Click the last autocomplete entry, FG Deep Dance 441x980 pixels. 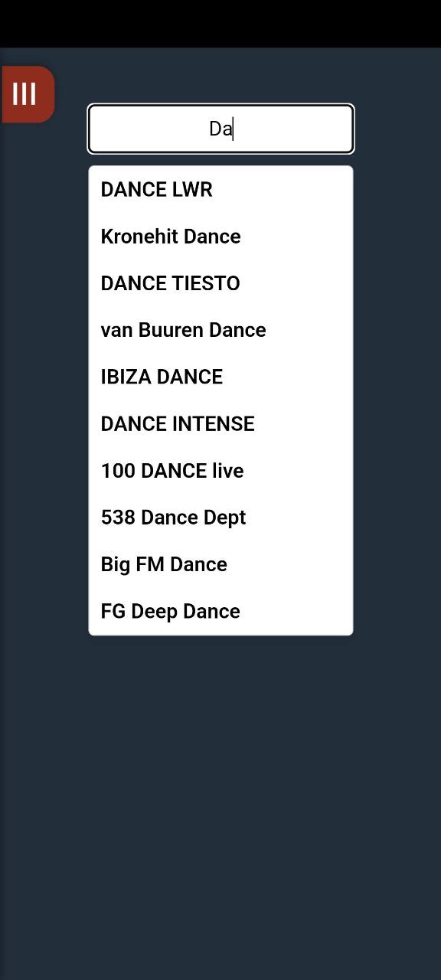(220, 610)
